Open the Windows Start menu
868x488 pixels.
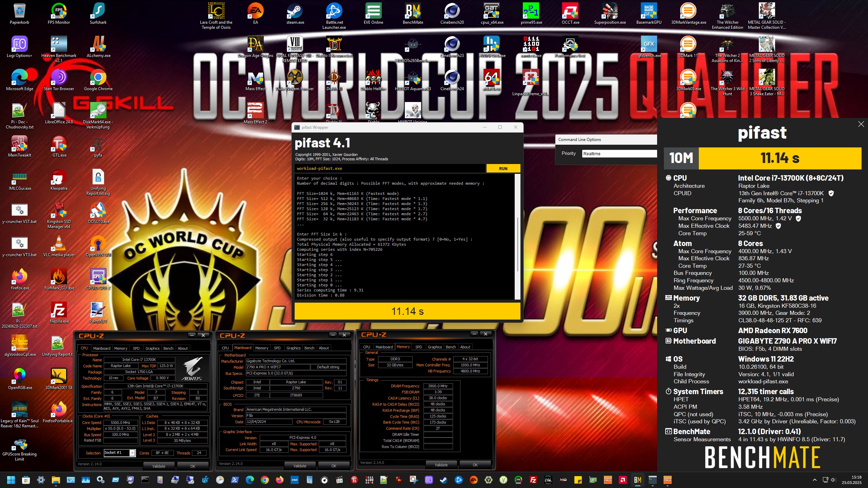point(11,480)
